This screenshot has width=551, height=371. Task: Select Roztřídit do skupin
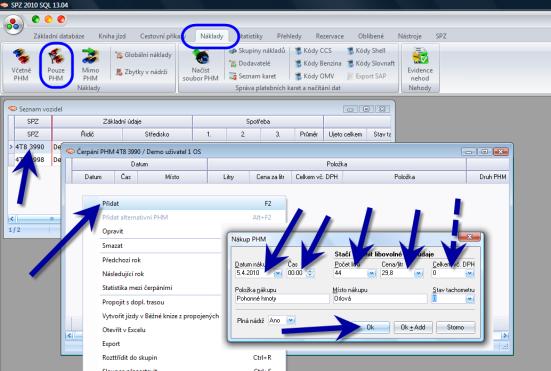click(184, 358)
